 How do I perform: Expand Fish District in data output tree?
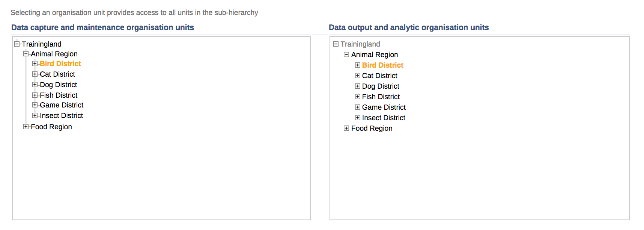(x=358, y=97)
